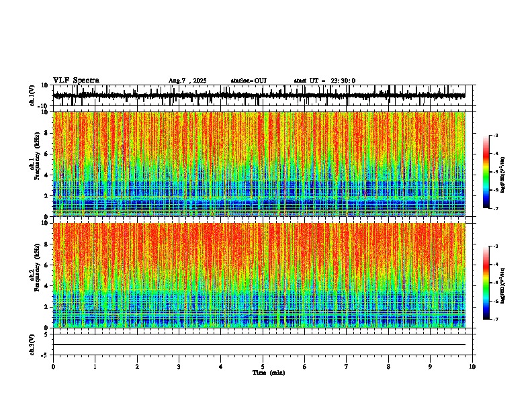Click the "6" tick on ch.1 frequency axis
This screenshot has height=411, width=532.
47,154
